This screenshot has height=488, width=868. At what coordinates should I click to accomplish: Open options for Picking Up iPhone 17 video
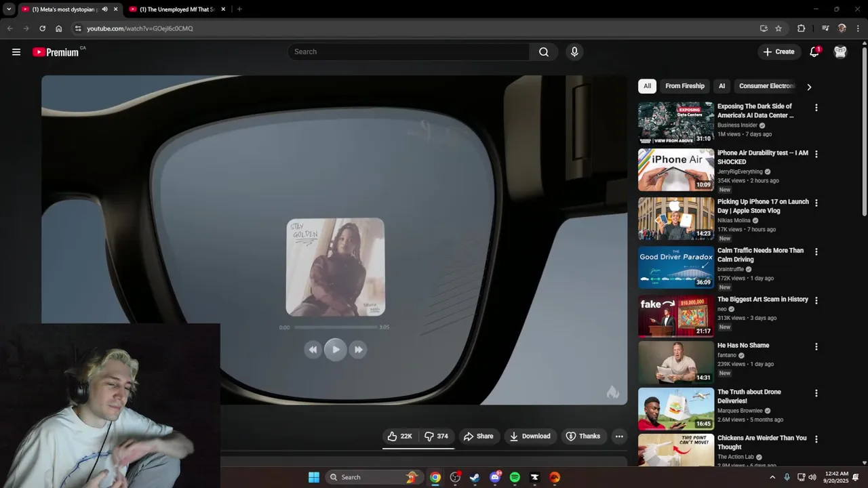coord(816,203)
